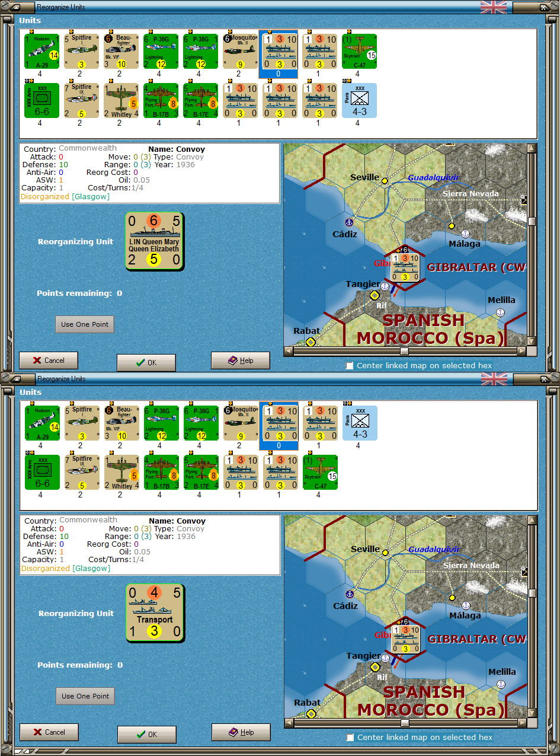Select Spitfire IX counter in upper window

pos(82,100)
